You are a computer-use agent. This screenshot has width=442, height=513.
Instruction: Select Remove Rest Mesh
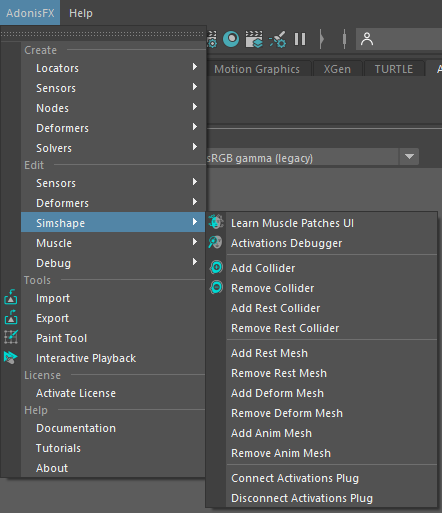[x=331, y=373]
